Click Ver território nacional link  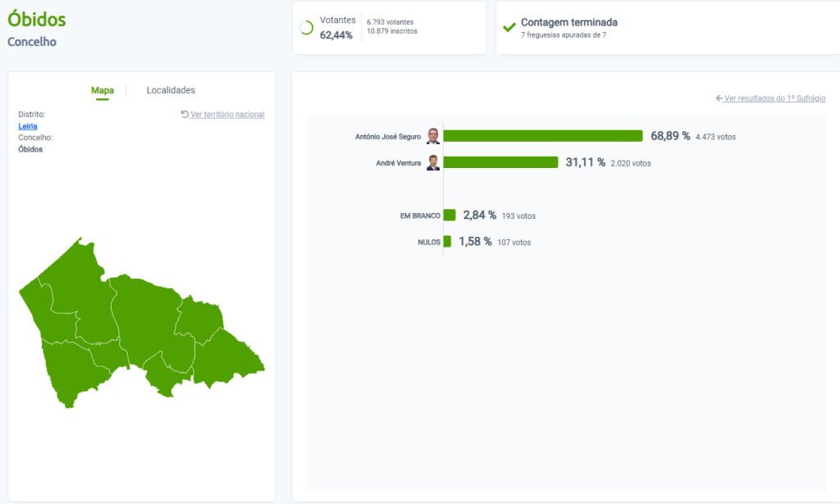pos(228,115)
